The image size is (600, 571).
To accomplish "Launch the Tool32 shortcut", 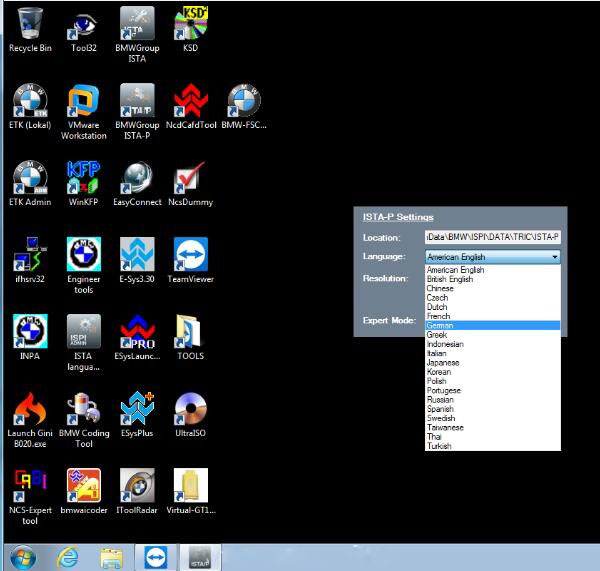I will coord(83,31).
